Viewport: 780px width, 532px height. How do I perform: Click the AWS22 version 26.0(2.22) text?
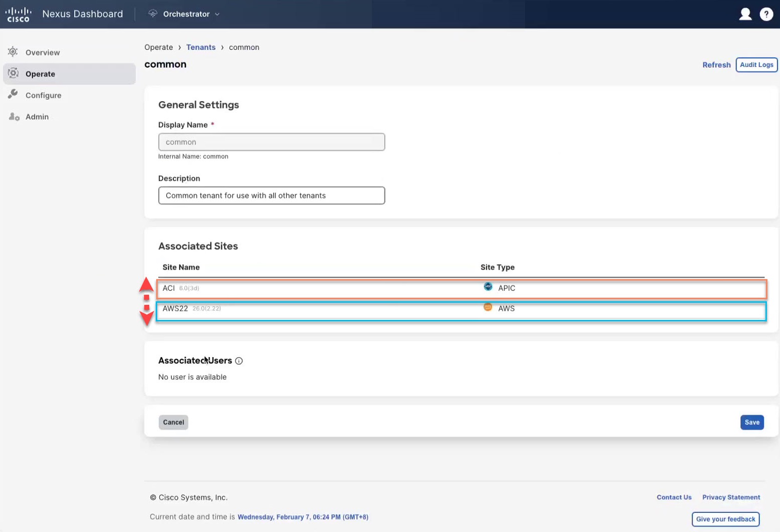207,308
